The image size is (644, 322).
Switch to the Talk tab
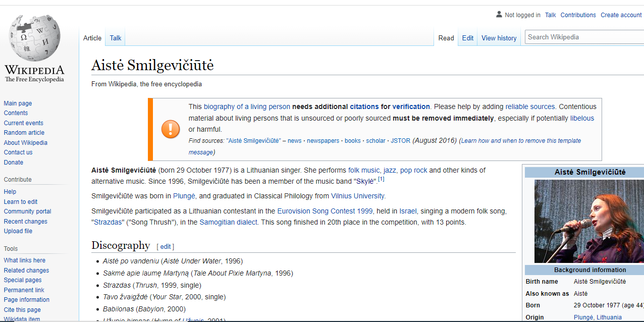(116, 38)
